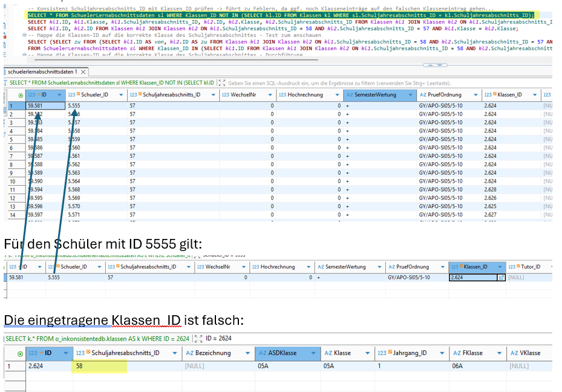This screenshot has height=392, width=562.
Task: Click the open-reference icon in Klassen_ID cell 2.624
Action: click(500, 278)
